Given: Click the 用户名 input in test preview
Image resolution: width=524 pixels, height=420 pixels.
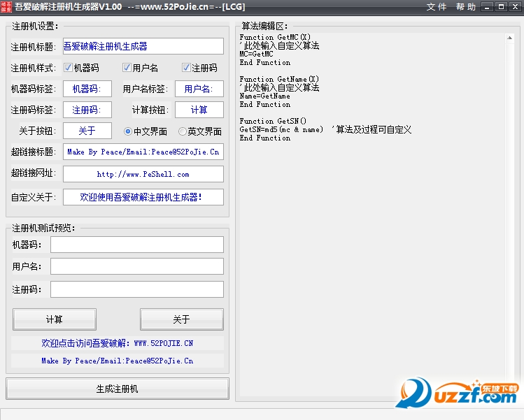Looking at the screenshot, I should (136, 266).
